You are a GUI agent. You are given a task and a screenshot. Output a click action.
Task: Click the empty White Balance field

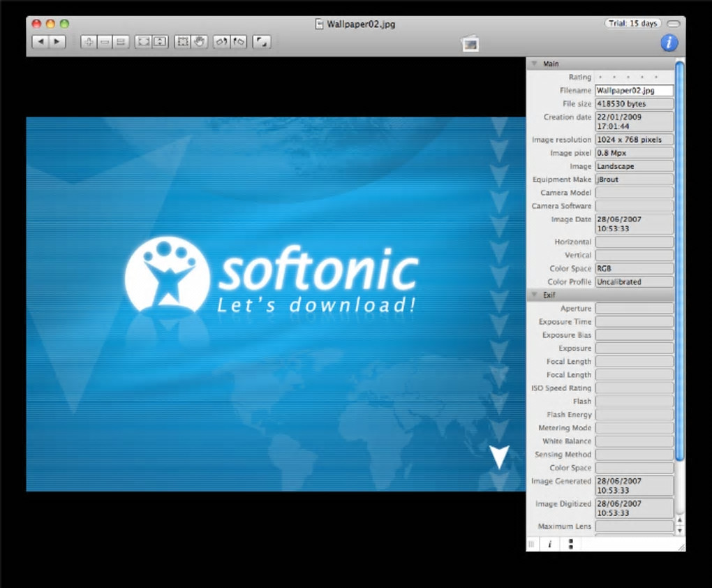tap(635, 441)
